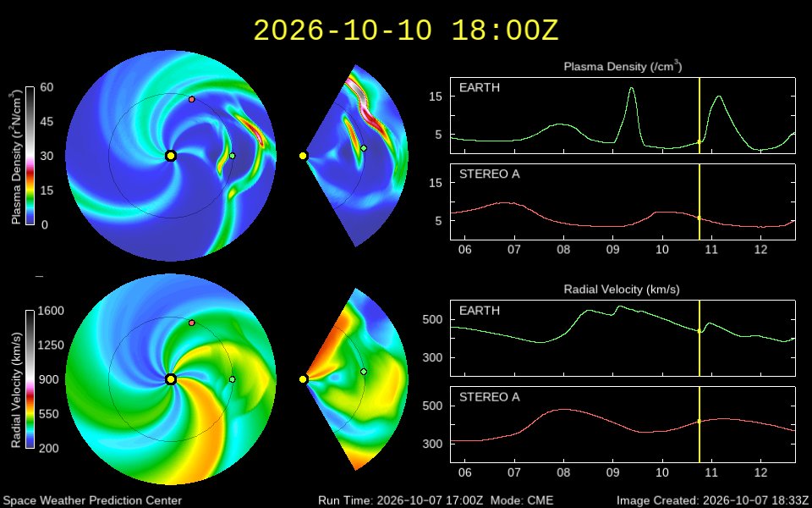The image size is (812, 508).
Task: Click the Sun marker in the meridional density wedge
Action: [304, 156]
